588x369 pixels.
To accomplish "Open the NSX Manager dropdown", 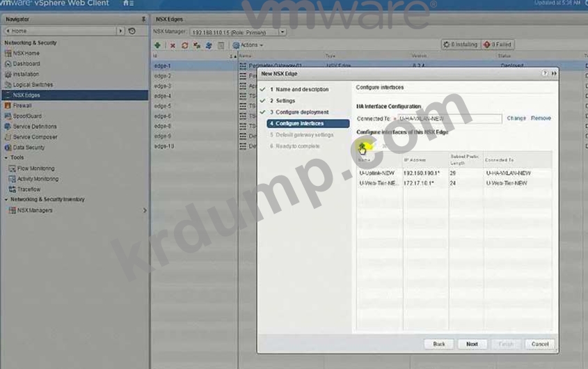I will 283,32.
